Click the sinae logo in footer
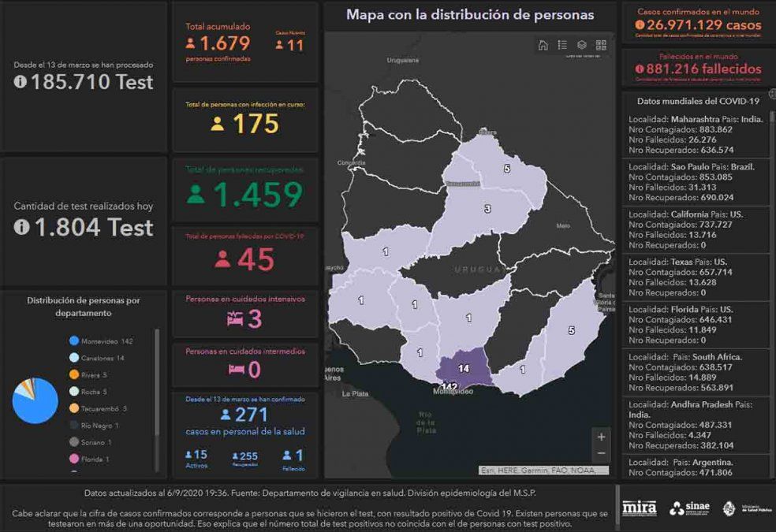The image size is (776, 532). point(688,508)
